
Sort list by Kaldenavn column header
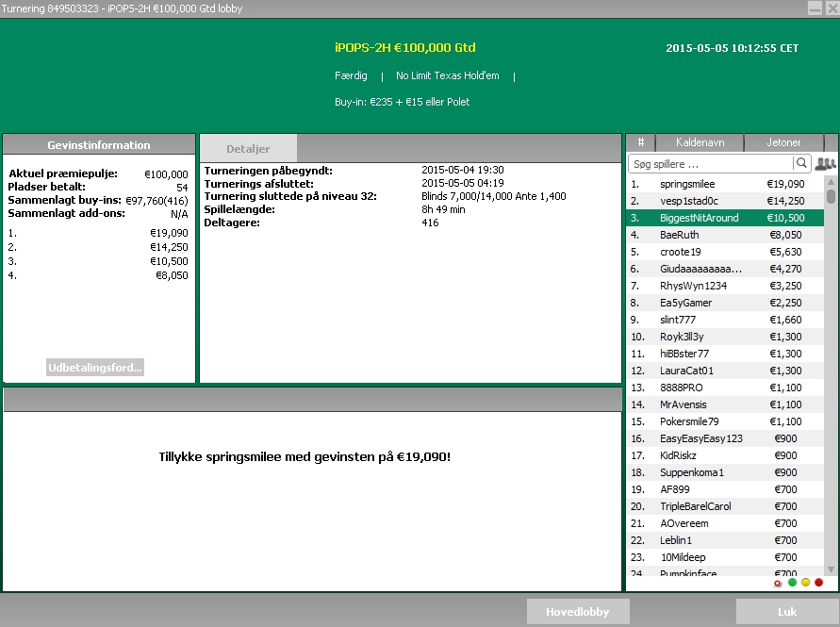coord(700,142)
